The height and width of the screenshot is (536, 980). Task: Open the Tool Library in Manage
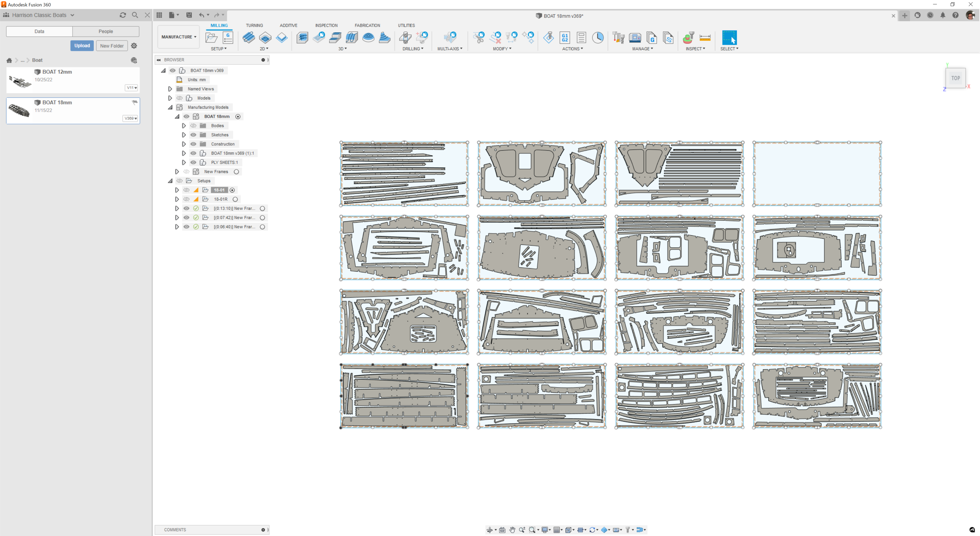click(x=618, y=38)
